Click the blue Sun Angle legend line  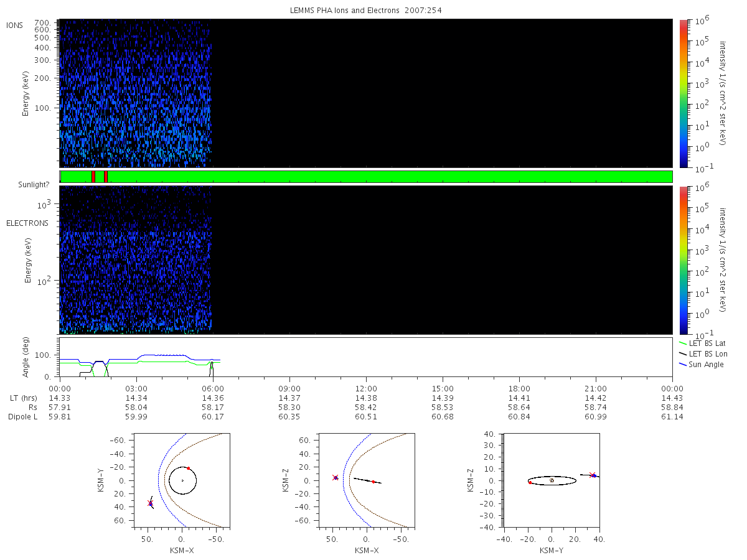(x=682, y=364)
